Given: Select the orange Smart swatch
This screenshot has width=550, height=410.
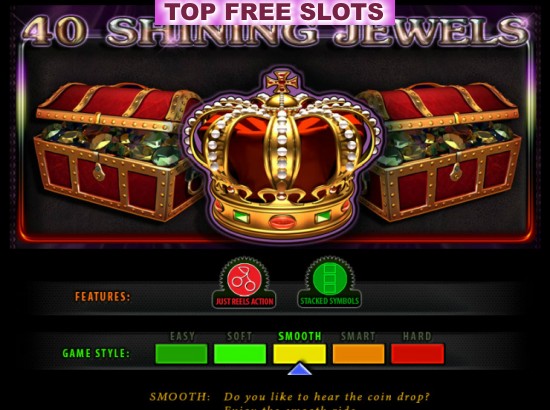Looking at the screenshot, I should point(358,354).
